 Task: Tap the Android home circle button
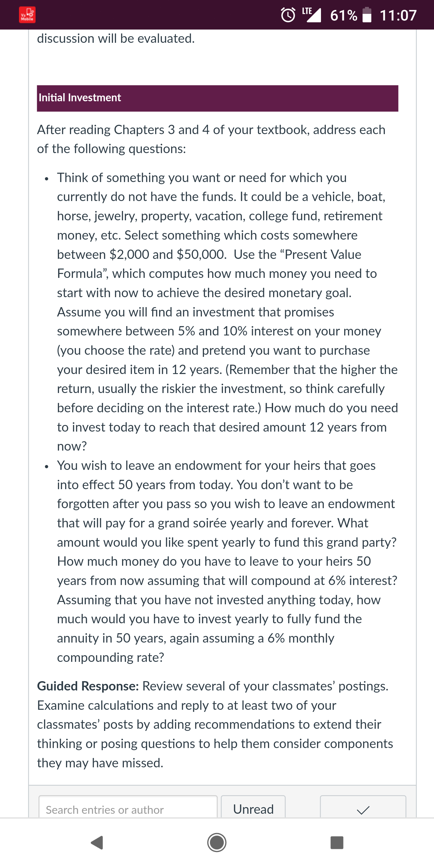(x=217, y=842)
